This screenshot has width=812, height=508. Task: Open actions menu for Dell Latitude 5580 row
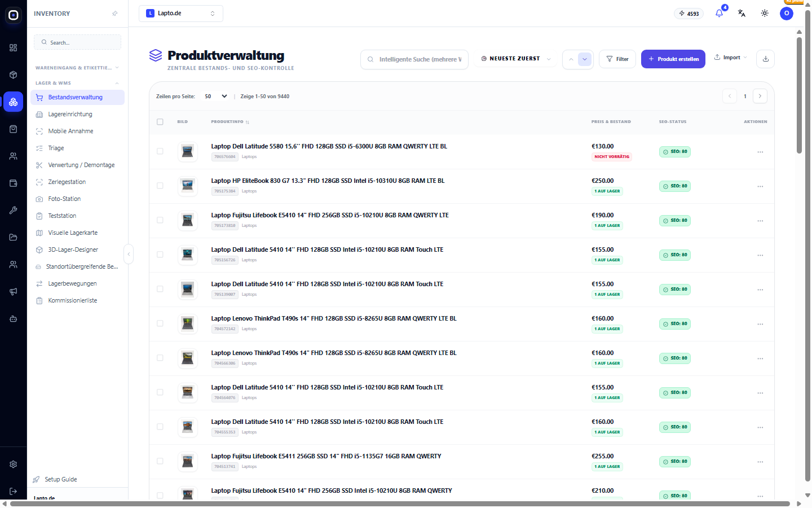point(760,152)
